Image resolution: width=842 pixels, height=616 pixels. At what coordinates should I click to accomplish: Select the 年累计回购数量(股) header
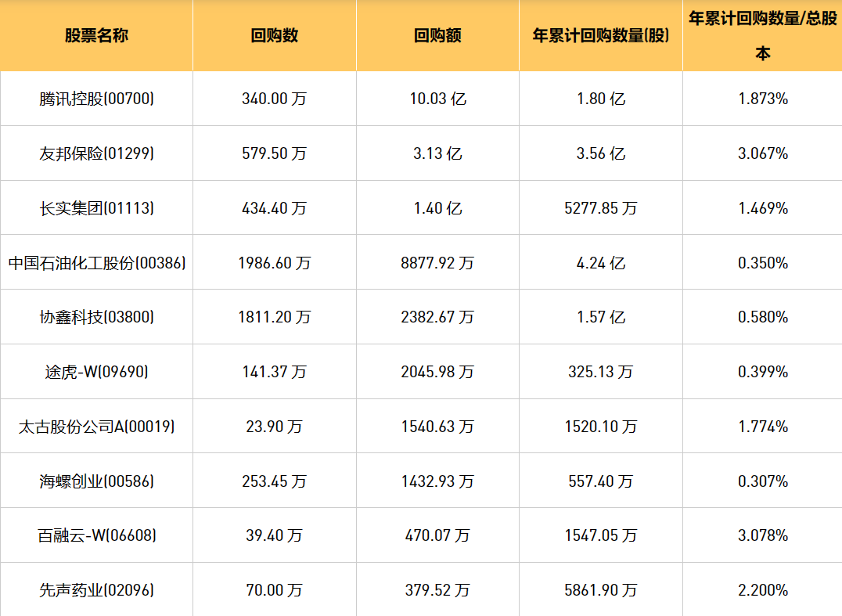tap(601, 36)
